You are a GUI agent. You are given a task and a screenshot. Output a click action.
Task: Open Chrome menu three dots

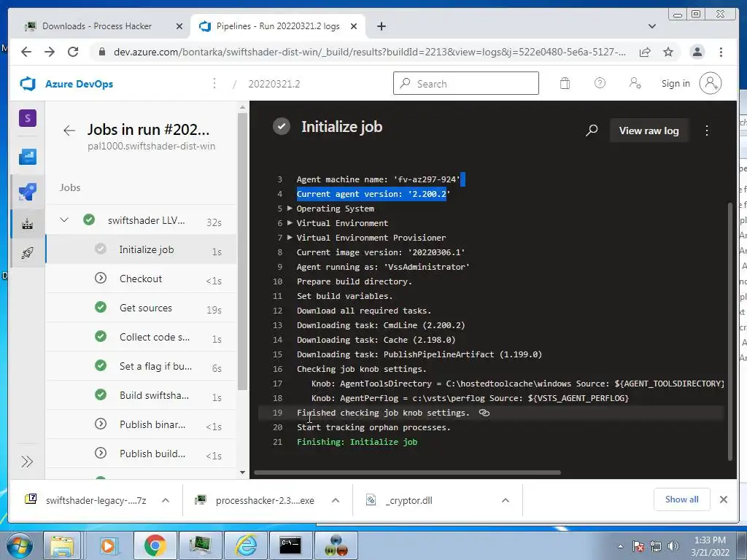click(721, 52)
